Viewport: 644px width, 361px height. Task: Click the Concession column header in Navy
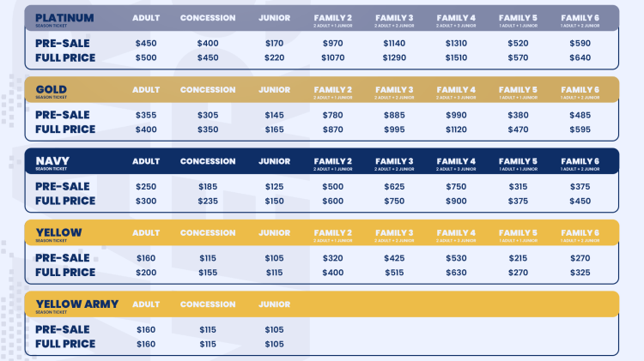click(208, 161)
